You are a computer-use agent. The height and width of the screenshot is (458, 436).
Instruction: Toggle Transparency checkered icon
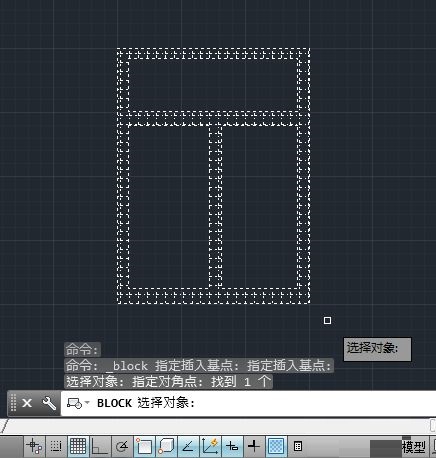(x=276, y=446)
